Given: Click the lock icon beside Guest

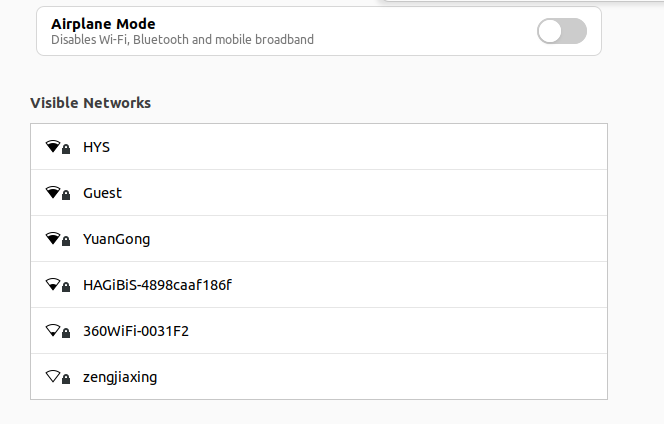Looking at the screenshot, I should (x=66, y=195).
